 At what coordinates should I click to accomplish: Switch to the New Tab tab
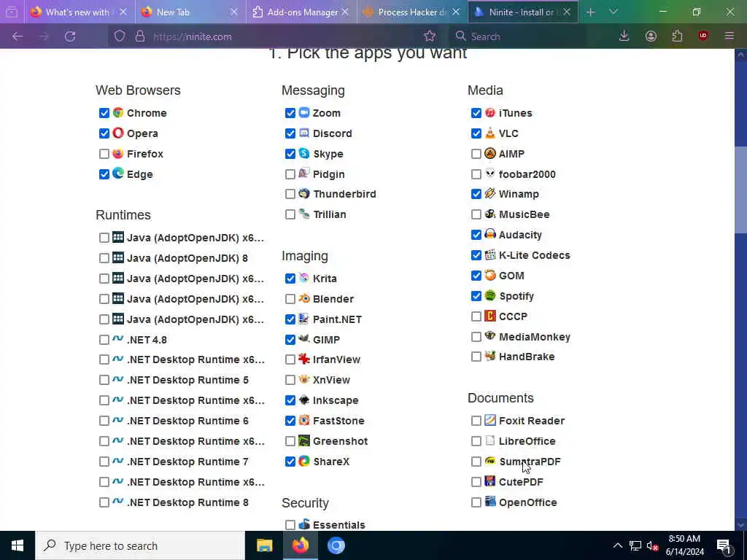[x=190, y=12]
